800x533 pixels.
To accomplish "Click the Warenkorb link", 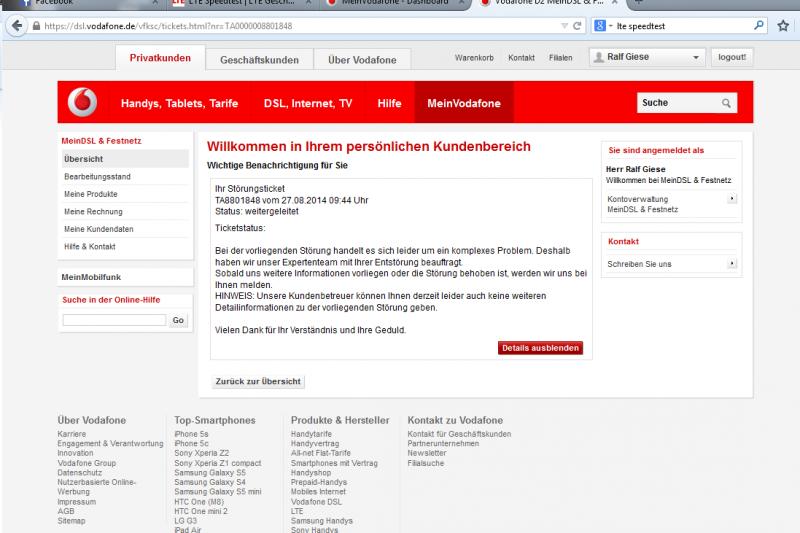I will [x=474, y=58].
